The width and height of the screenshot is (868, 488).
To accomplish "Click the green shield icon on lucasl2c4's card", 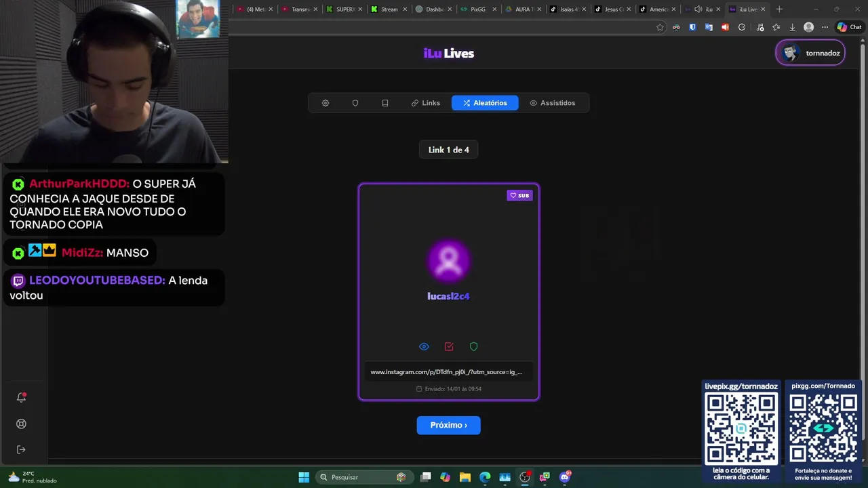I will (x=474, y=346).
